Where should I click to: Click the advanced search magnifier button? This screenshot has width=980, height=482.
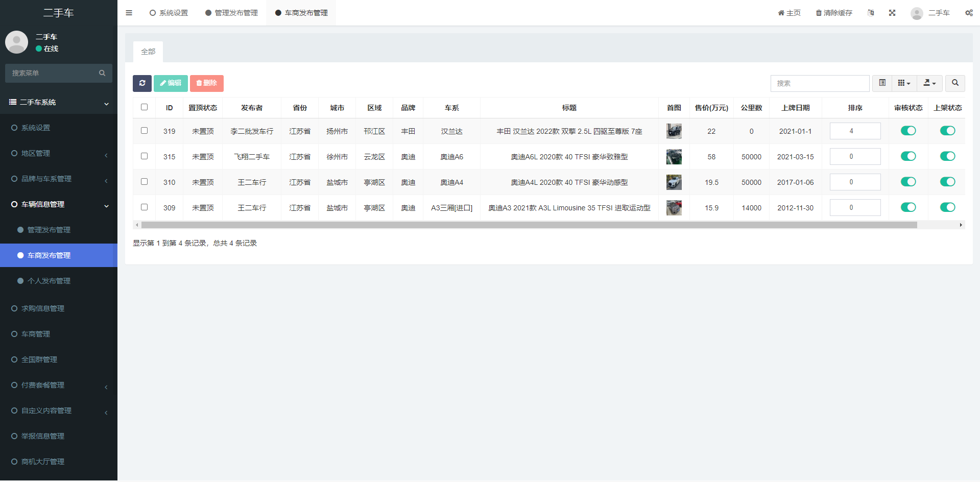tap(955, 83)
